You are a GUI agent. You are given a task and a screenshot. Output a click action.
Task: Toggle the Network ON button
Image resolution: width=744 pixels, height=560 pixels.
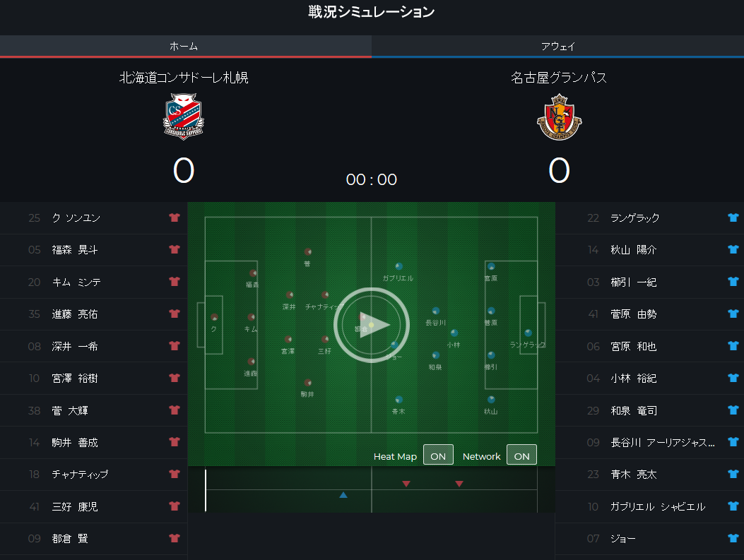pyautogui.click(x=521, y=455)
